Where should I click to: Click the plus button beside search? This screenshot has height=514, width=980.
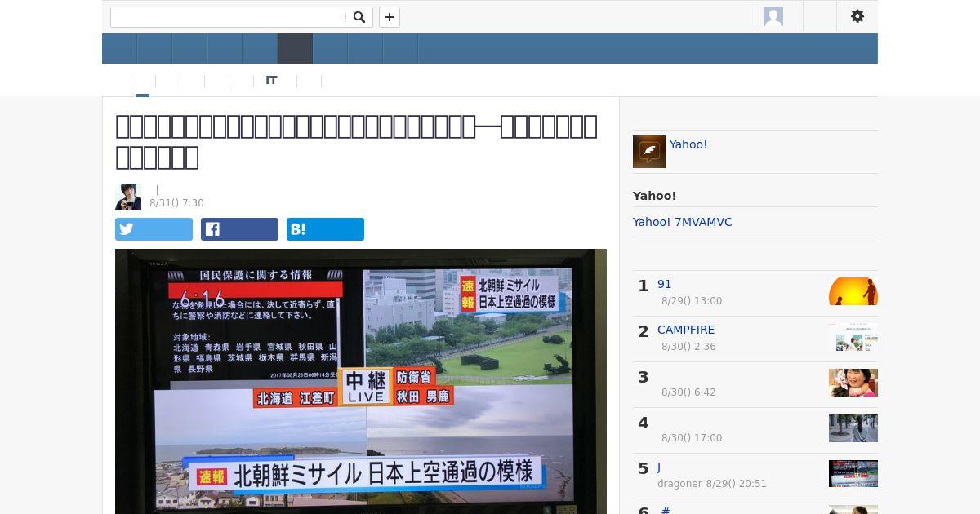[x=390, y=17]
